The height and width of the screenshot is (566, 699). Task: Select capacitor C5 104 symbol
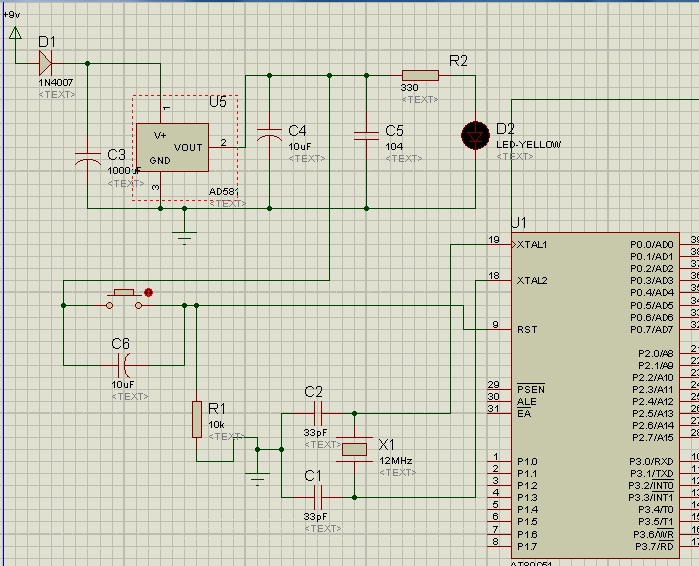coord(366,133)
